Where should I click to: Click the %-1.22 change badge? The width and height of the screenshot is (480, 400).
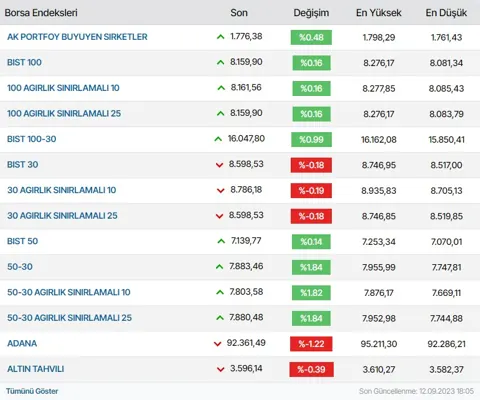(x=311, y=344)
